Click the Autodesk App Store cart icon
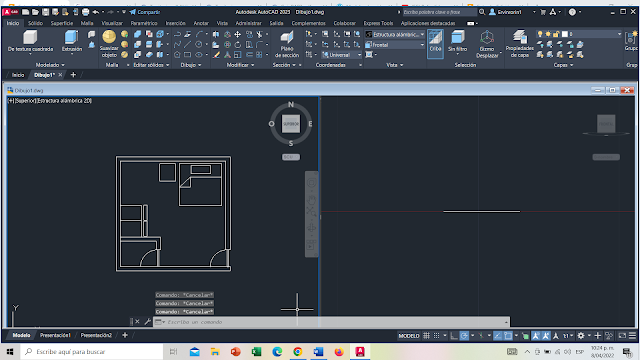The width and height of the screenshot is (640, 360). pos(543,12)
